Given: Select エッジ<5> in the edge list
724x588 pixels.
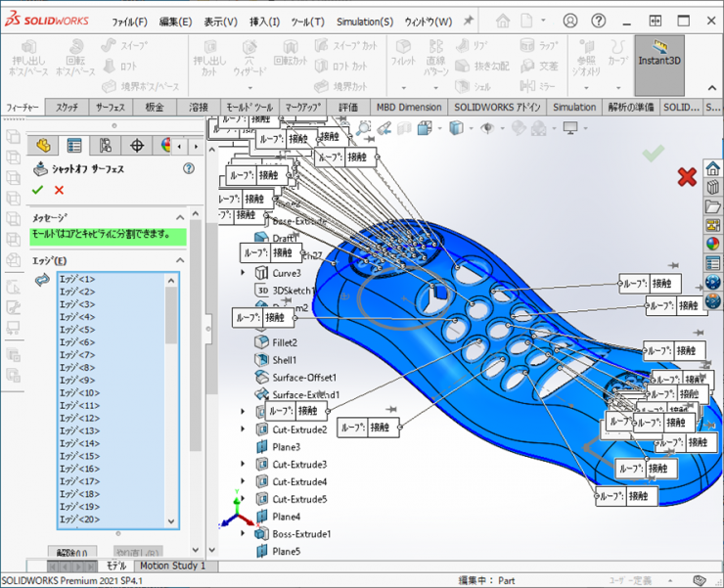Looking at the screenshot, I should pyautogui.click(x=77, y=330).
